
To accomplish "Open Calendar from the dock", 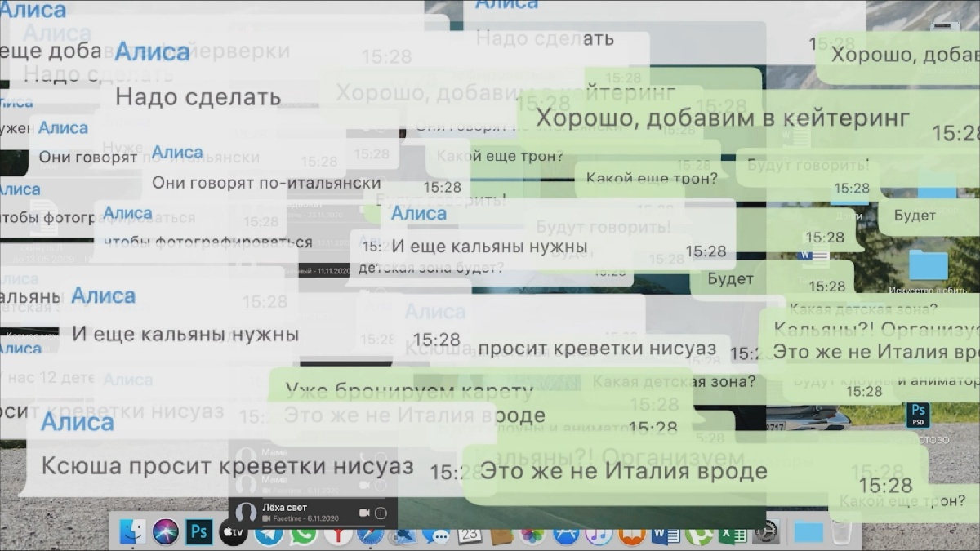I will pyautogui.click(x=470, y=535).
